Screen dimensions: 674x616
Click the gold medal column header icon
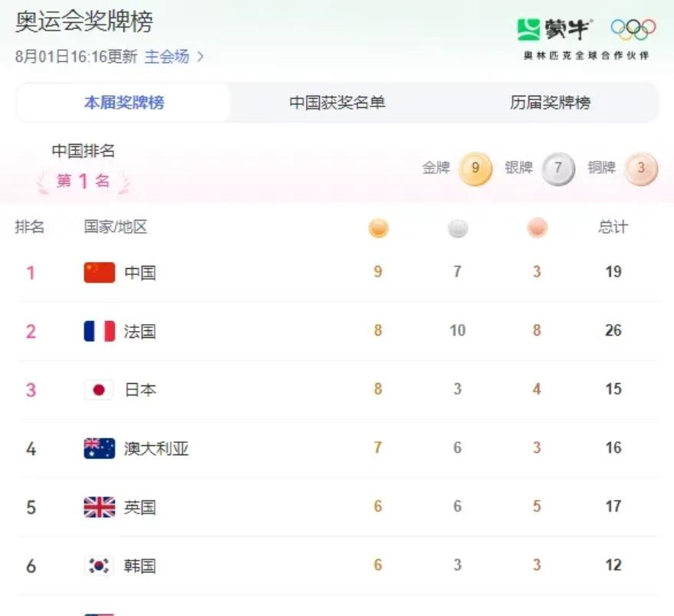tap(377, 228)
